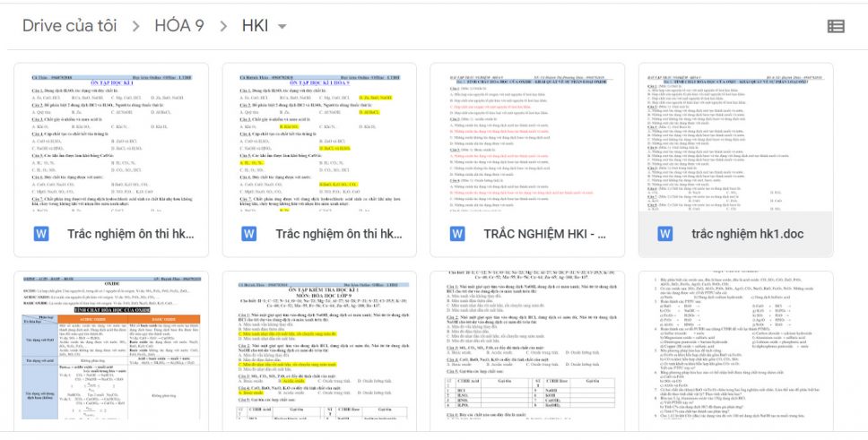Open unhighlighted ÔN TẬP HỌC KÌ 1 thumbnail
The image size is (868, 440).
pyautogui.click(x=111, y=142)
